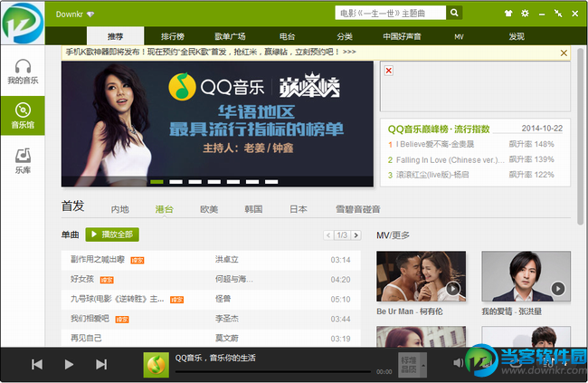Click chart entry I Believe爱不离-金贵晟
Image resolution: width=588 pixels, height=383 pixels.
coord(435,144)
